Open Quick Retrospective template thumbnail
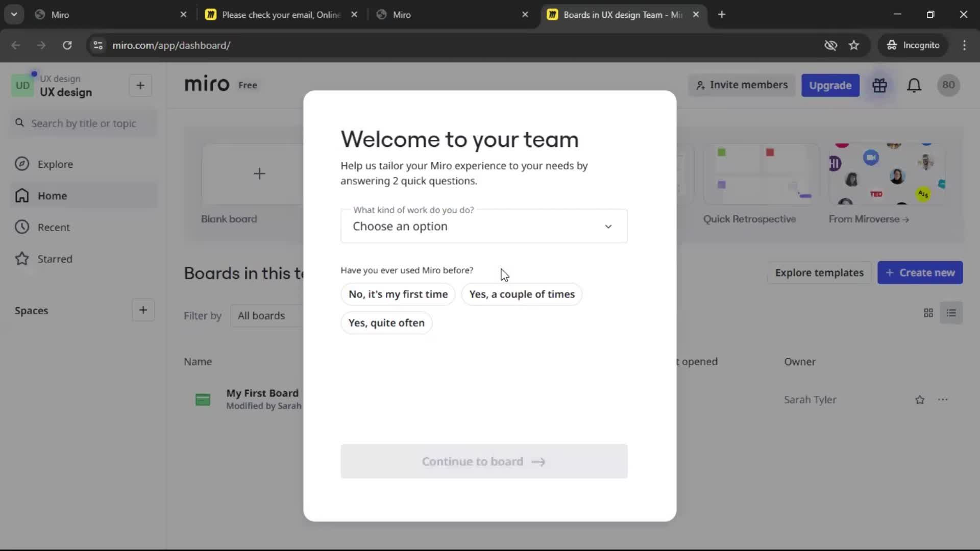The height and width of the screenshot is (551, 980). [x=761, y=174]
